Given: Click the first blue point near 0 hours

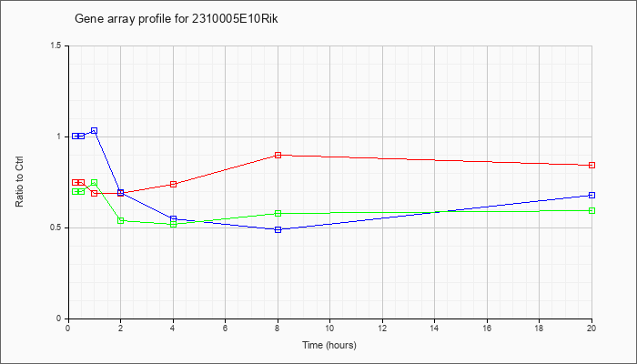Looking at the screenshot, I should pos(76,136).
